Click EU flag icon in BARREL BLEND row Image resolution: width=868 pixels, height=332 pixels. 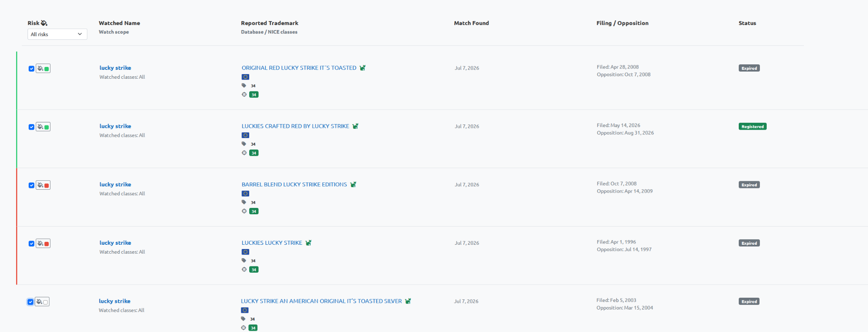pyautogui.click(x=245, y=194)
